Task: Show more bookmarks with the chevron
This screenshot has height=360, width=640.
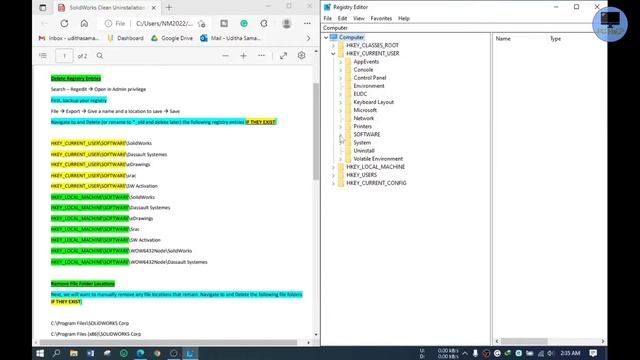Action: pyautogui.click(x=308, y=38)
